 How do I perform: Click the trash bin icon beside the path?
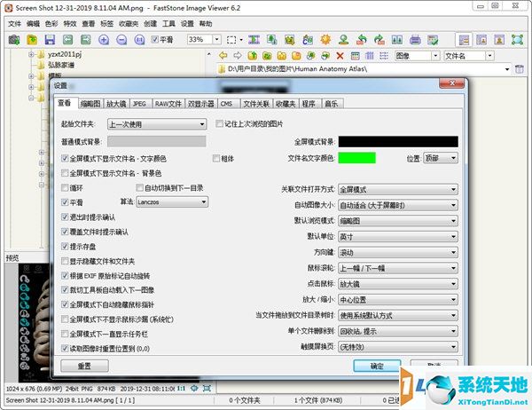click(x=520, y=69)
